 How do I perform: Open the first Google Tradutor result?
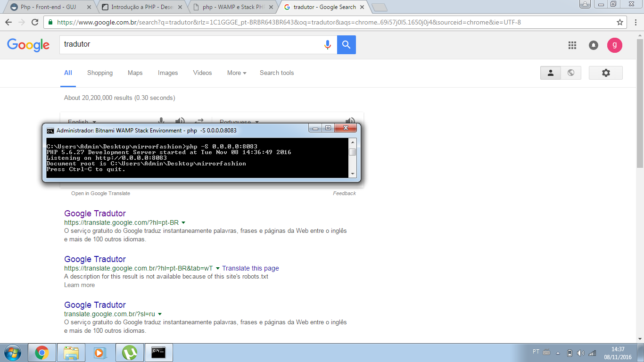tap(95, 214)
